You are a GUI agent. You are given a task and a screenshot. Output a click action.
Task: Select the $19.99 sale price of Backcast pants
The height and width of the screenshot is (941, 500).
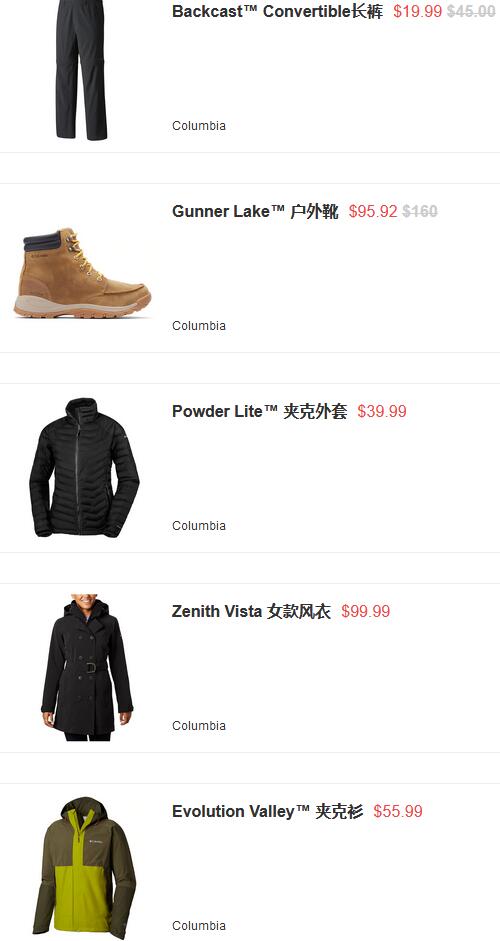pos(418,11)
